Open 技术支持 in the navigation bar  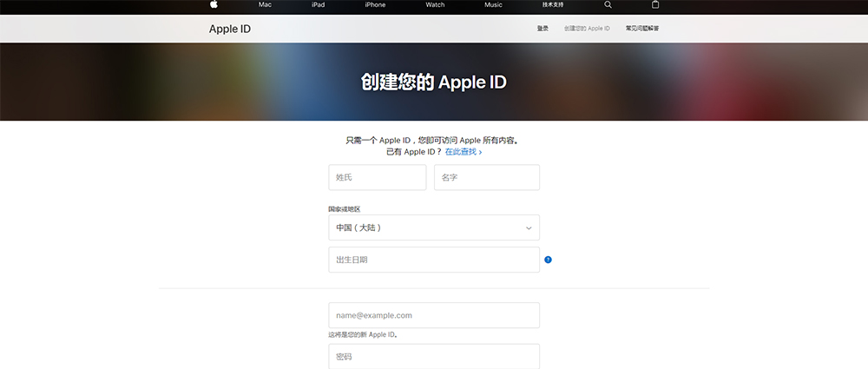pyautogui.click(x=553, y=4)
